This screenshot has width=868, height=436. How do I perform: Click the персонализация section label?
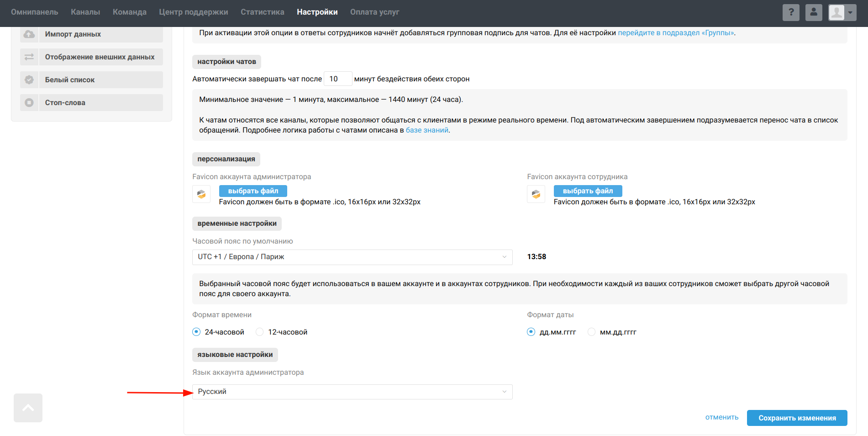coord(226,159)
